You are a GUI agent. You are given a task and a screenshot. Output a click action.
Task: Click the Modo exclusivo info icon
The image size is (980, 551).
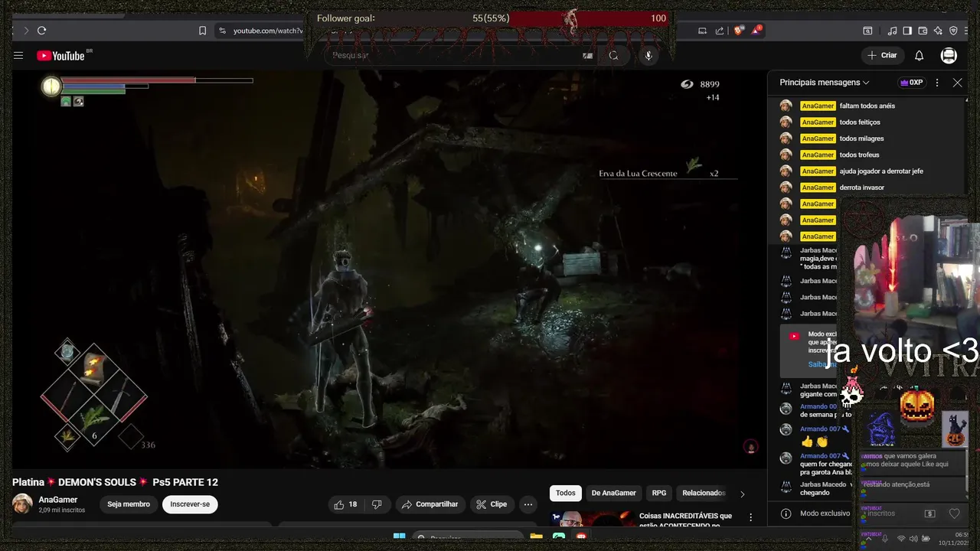tap(786, 514)
